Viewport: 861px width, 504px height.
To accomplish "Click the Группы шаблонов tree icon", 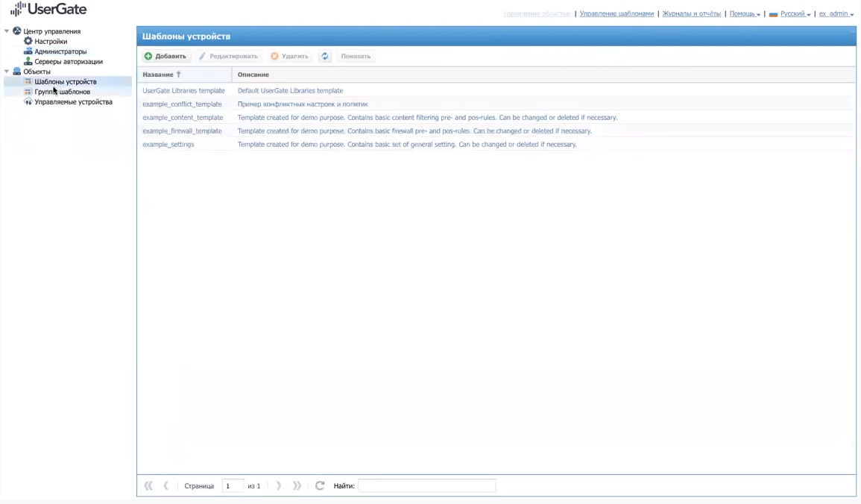I will [28, 92].
